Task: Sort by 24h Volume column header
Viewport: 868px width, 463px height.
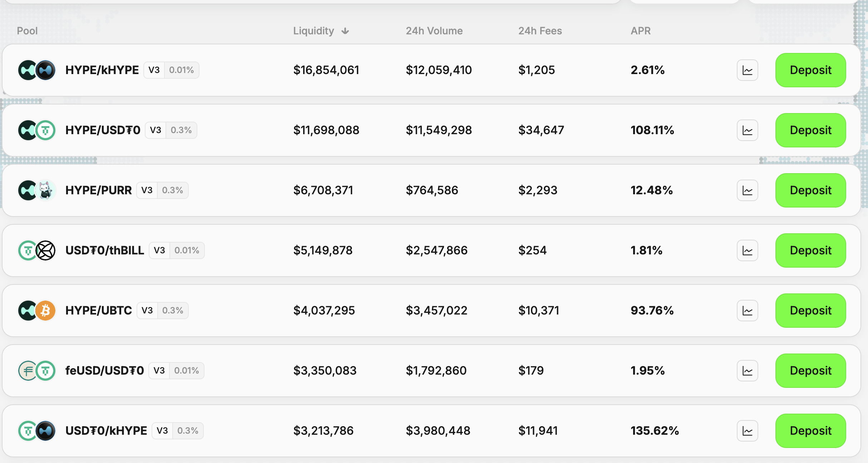Action: 434,31
